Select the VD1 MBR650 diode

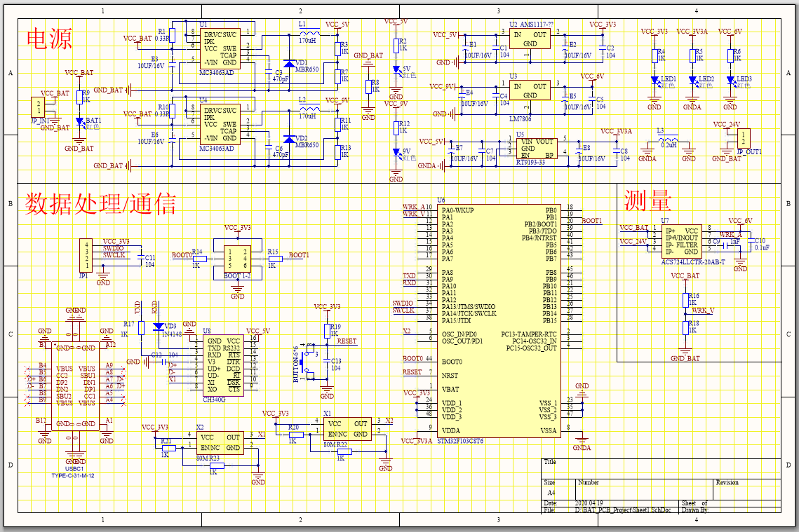(290, 64)
